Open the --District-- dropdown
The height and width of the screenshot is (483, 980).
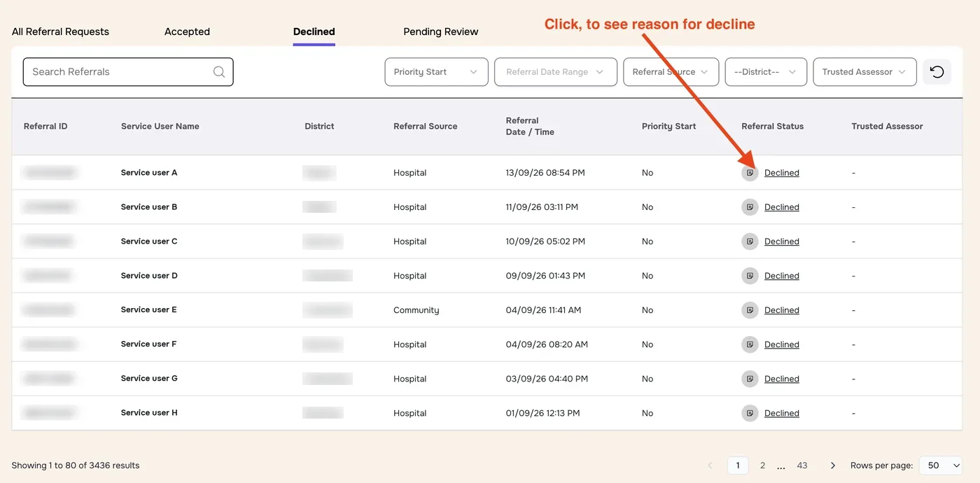766,72
